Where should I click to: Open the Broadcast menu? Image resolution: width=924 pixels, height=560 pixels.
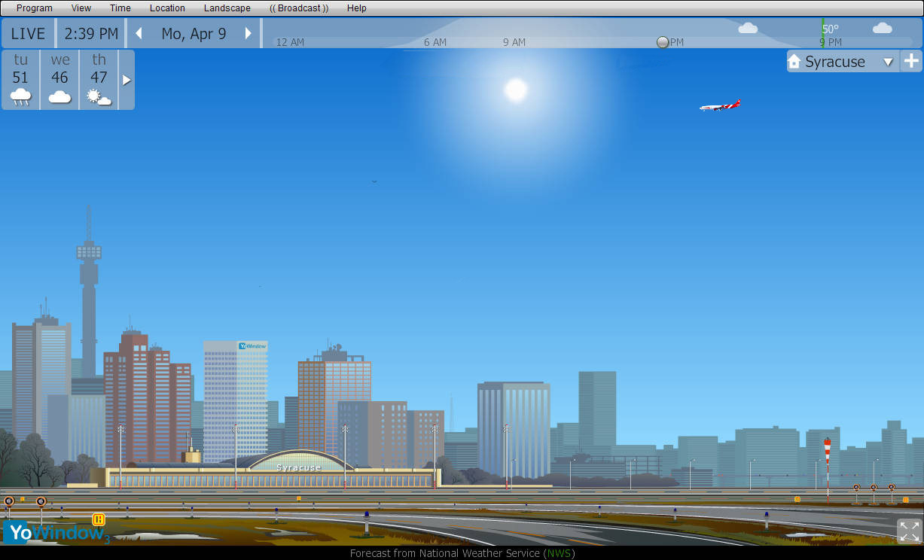pyautogui.click(x=299, y=8)
